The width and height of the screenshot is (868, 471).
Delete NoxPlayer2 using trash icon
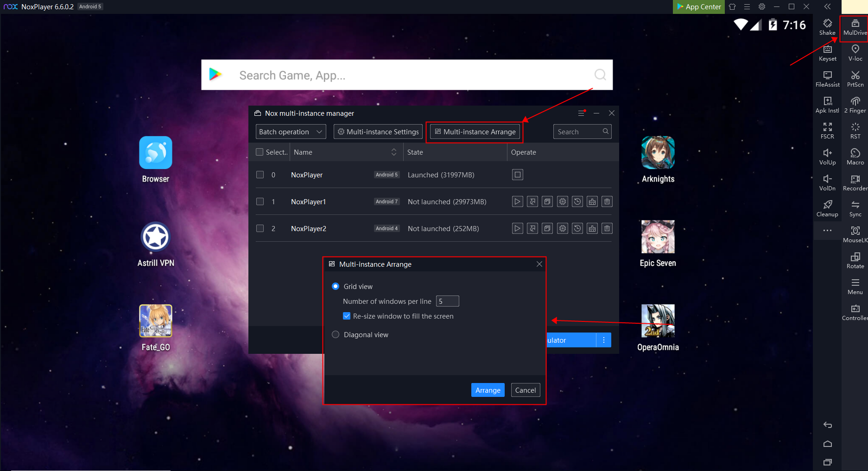point(607,228)
